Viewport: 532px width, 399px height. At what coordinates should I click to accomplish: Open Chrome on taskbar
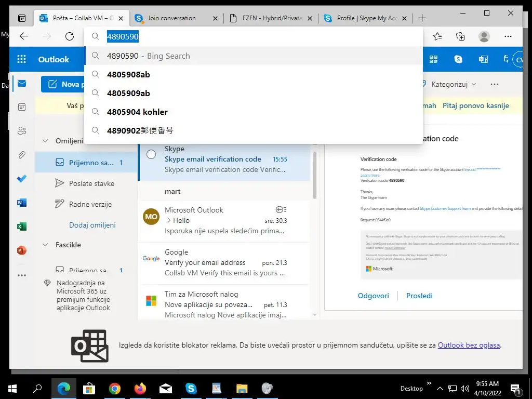pos(115,388)
